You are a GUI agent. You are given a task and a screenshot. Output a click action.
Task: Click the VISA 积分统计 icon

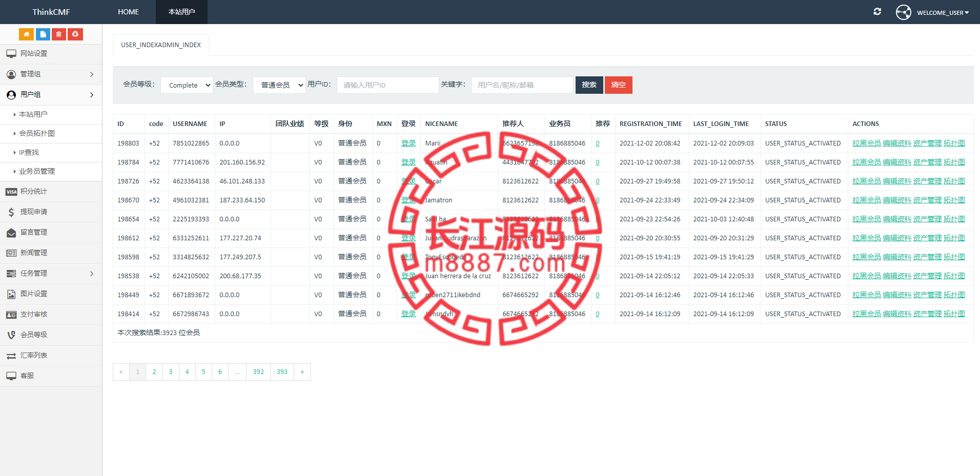pos(11,192)
